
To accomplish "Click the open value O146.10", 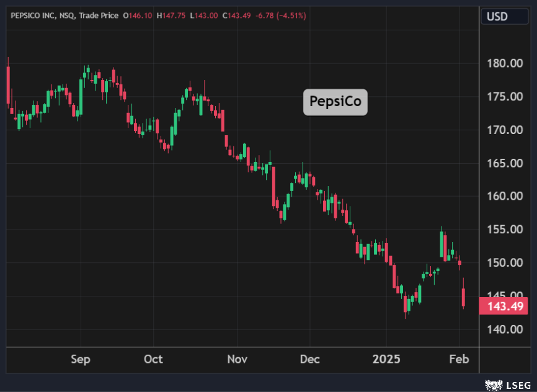I will (x=137, y=16).
